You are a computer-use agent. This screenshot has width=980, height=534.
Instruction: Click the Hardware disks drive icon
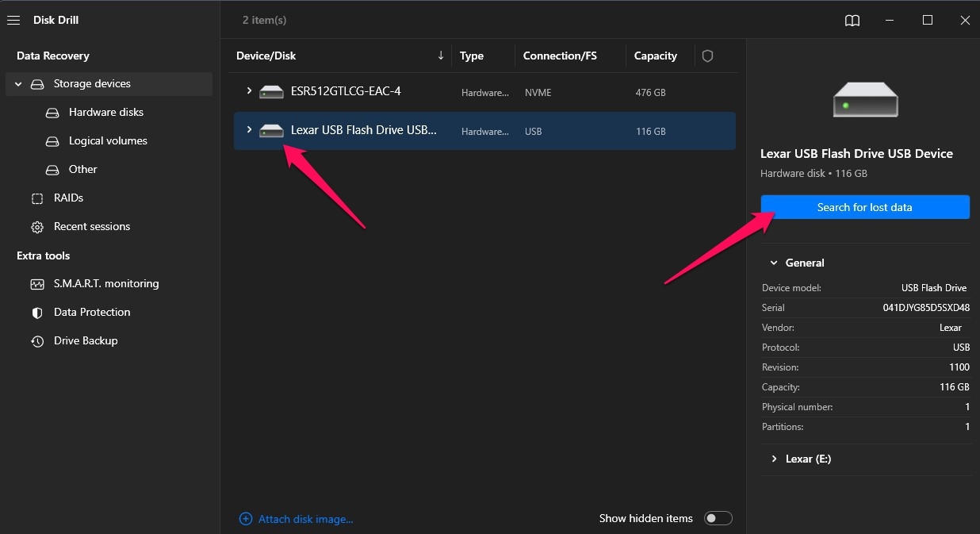point(52,113)
